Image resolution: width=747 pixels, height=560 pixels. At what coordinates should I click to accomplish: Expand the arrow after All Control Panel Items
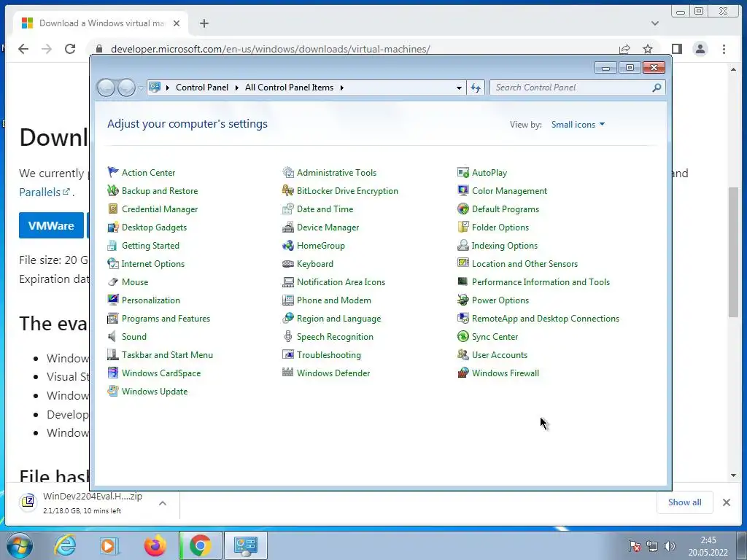click(341, 87)
